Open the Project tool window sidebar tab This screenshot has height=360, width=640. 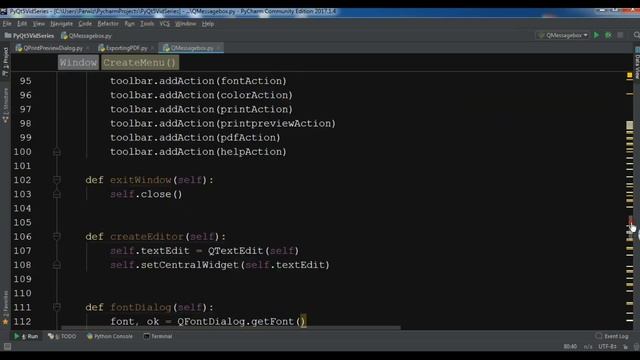(5, 61)
